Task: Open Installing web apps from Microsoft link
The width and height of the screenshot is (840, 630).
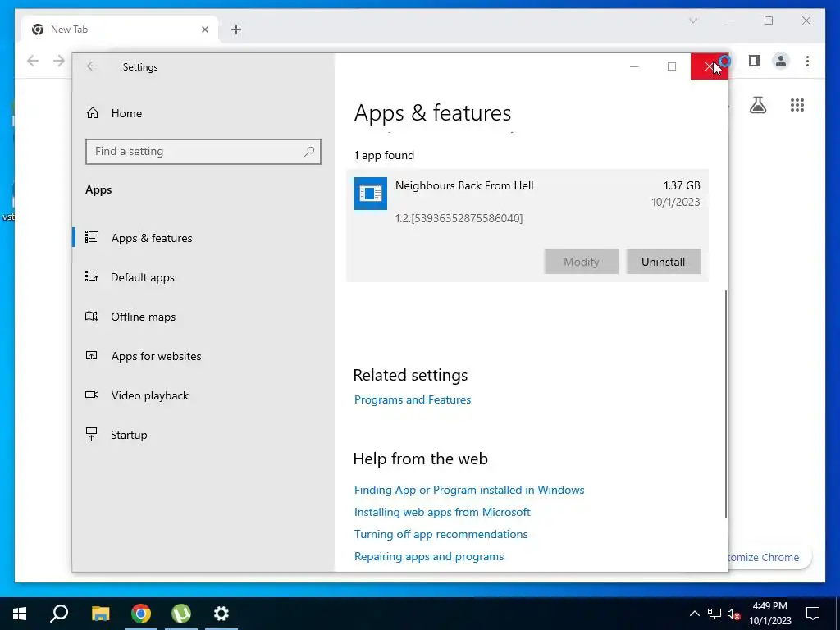Action: pos(442,512)
